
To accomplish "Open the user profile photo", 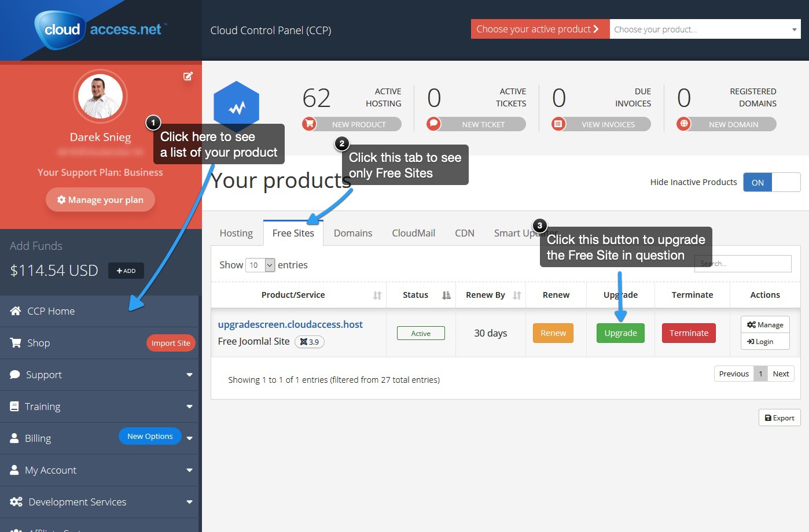I will (x=101, y=96).
